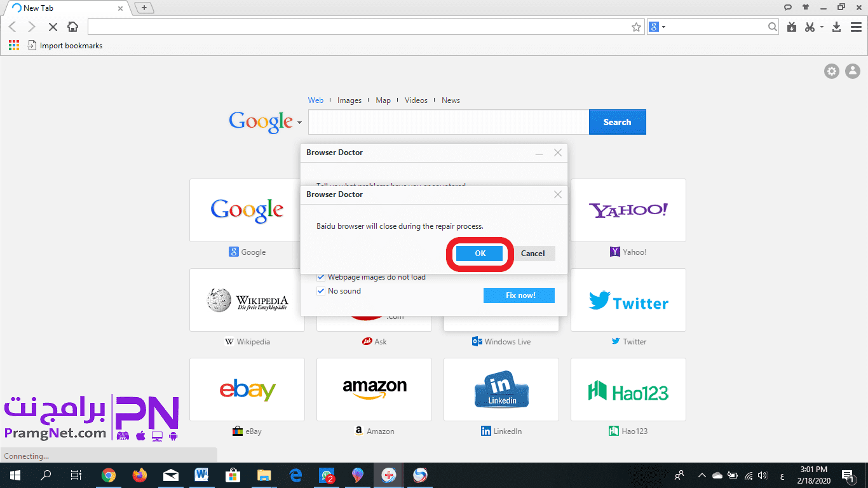Expand hidden icons in the system tray
868x488 pixels.
702,475
